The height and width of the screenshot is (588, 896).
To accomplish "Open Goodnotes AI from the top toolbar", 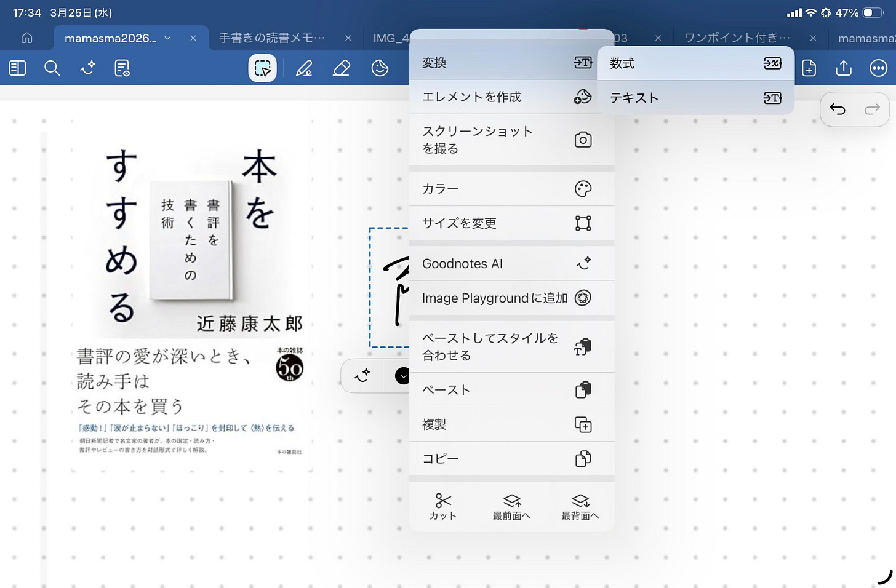I will (87, 68).
